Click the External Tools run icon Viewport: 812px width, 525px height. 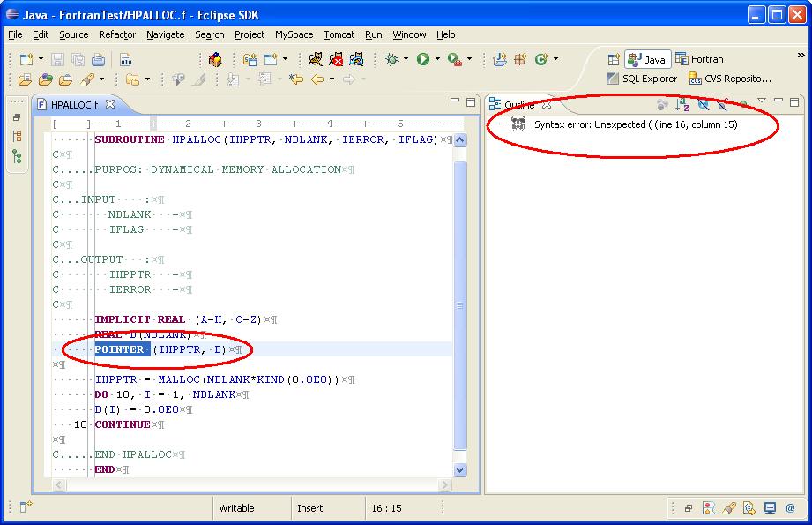tap(455, 60)
